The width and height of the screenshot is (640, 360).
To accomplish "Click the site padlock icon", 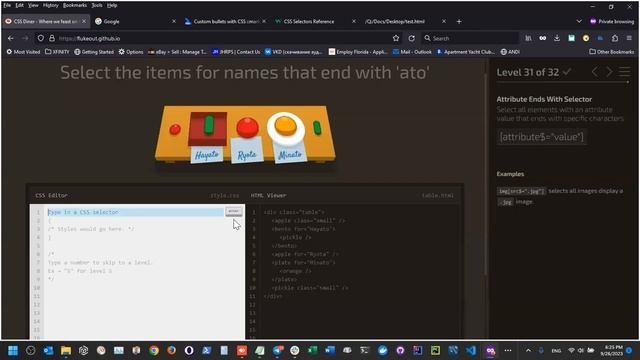I will tap(52, 38).
